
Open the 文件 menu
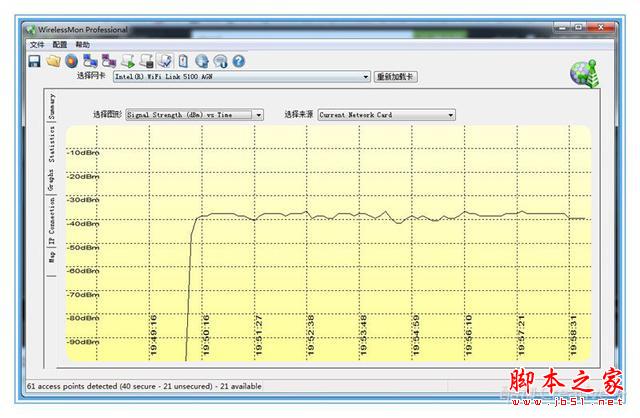click(37, 44)
